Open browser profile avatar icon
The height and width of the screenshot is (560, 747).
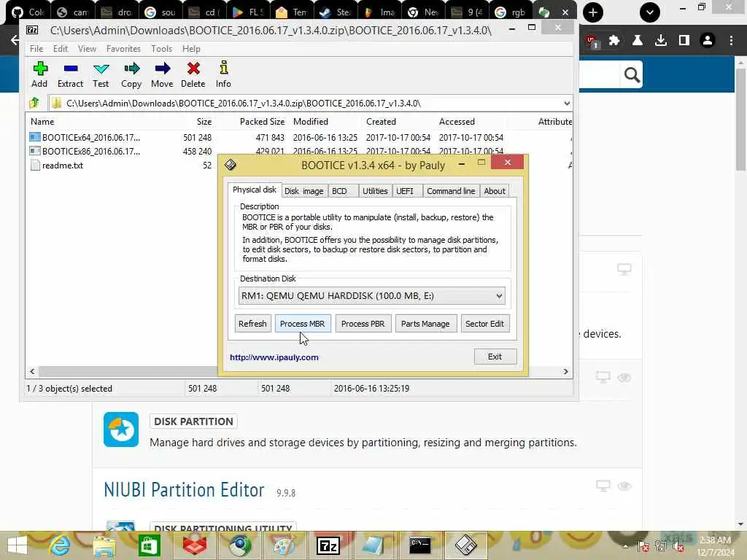pos(708,41)
